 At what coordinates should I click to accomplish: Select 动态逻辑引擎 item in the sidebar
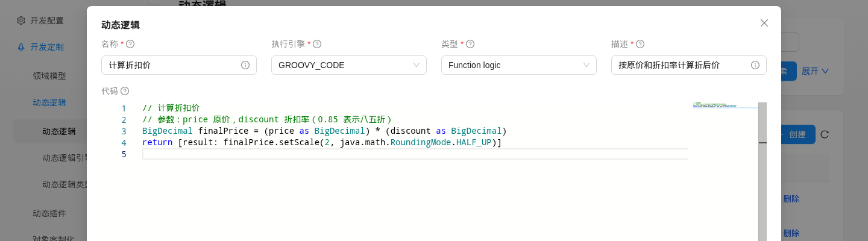(64, 158)
